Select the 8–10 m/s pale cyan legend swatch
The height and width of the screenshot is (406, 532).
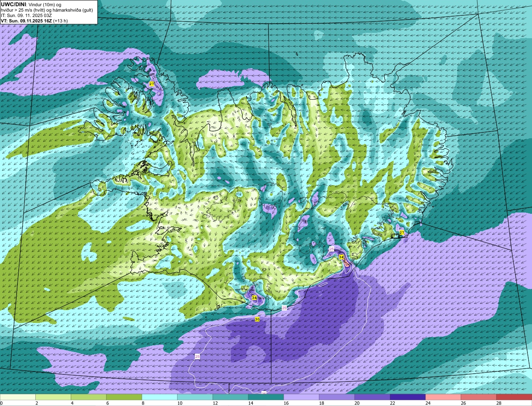coord(160,397)
